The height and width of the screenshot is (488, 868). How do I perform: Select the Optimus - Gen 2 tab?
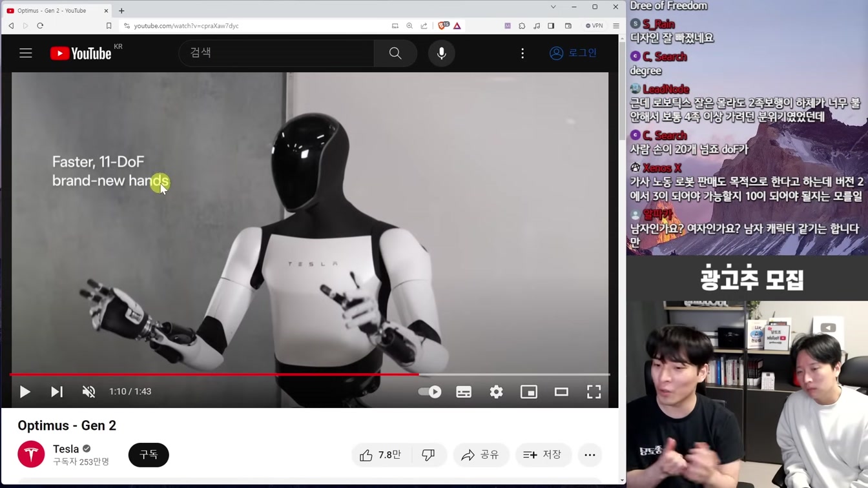coord(56,10)
